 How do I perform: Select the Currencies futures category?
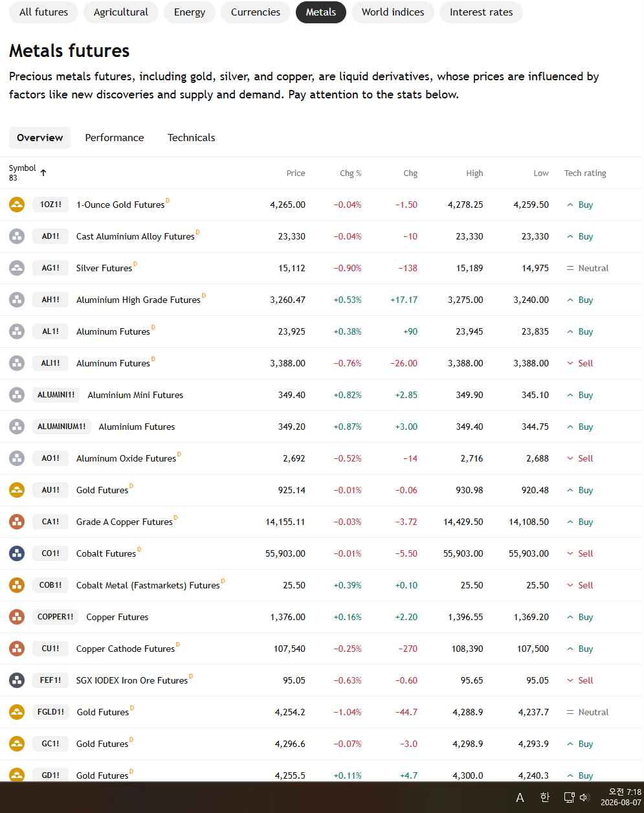coord(256,12)
